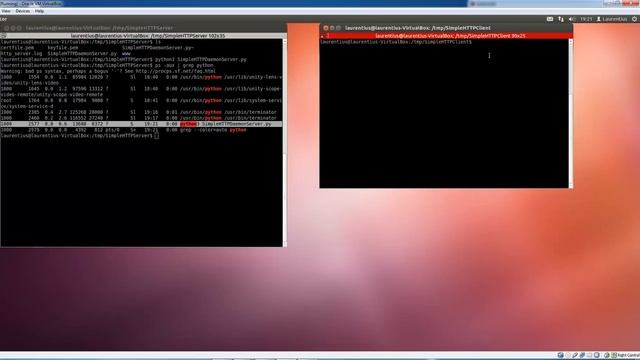Click the 'python3 SimpleHTTPDaemonServer.py' command line
This screenshot has width=640, height=360.
point(123,59)
